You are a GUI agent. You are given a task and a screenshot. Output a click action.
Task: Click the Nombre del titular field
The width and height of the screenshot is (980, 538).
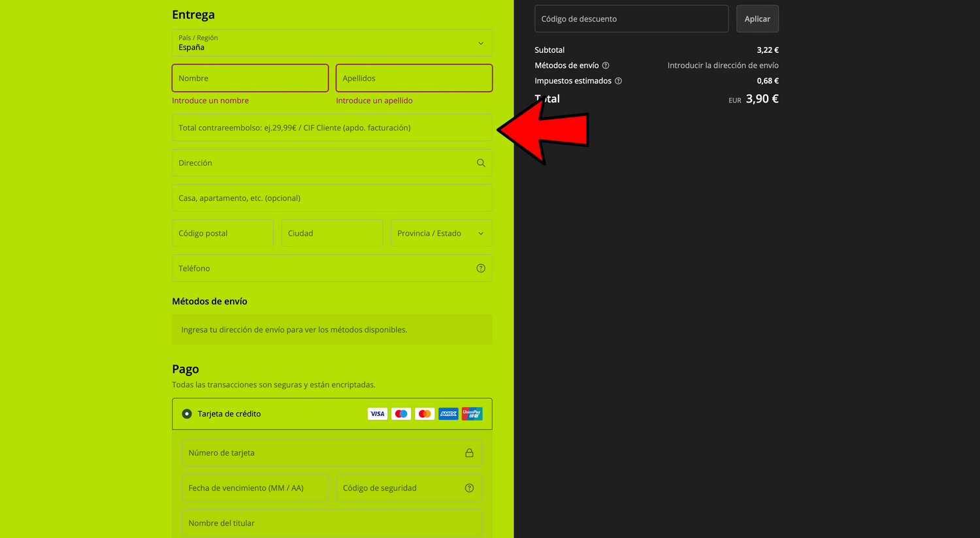tap(332, 524)
